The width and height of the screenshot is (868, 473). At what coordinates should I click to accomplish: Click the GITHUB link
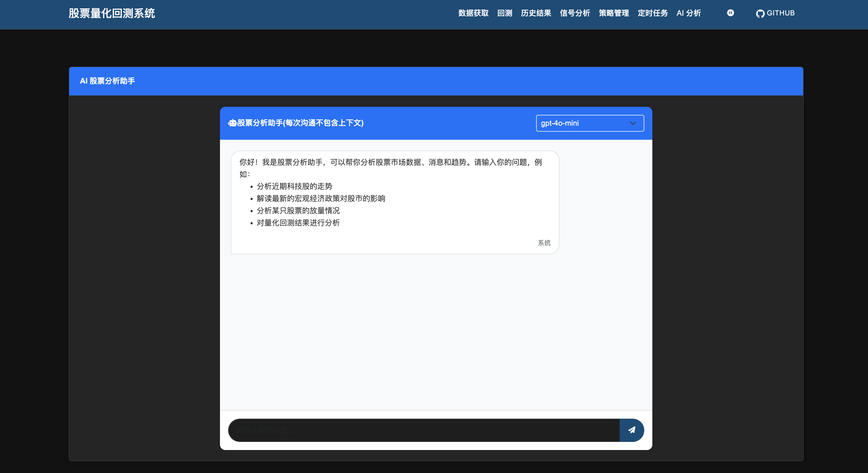pos(775,13)
